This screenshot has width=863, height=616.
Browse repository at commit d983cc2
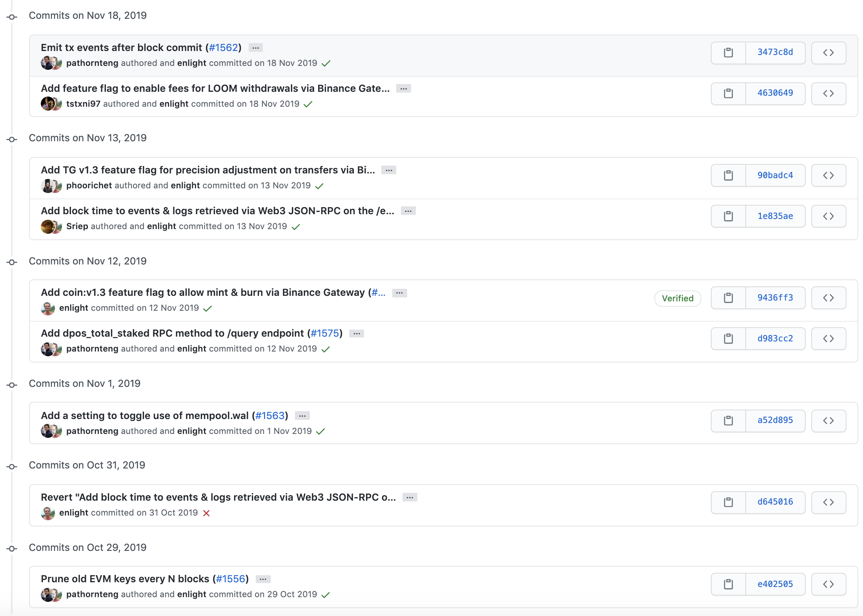click(828, 339)
